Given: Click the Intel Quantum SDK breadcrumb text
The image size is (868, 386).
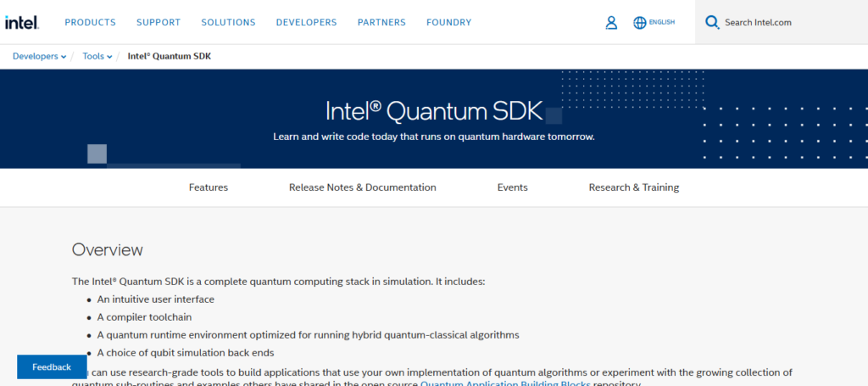Looking at the screenshot, I should tap(170, 57).
